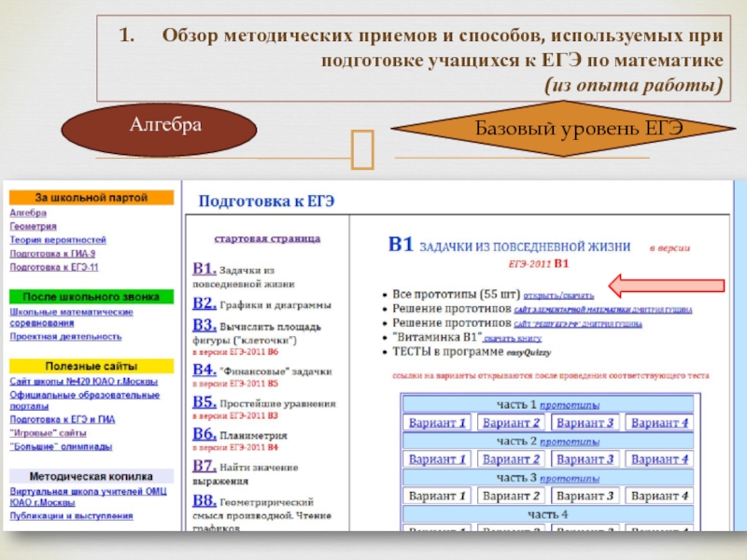Click Вариант 1 under часть 3
Screen dimensions: 747x560
coord(437,497)
